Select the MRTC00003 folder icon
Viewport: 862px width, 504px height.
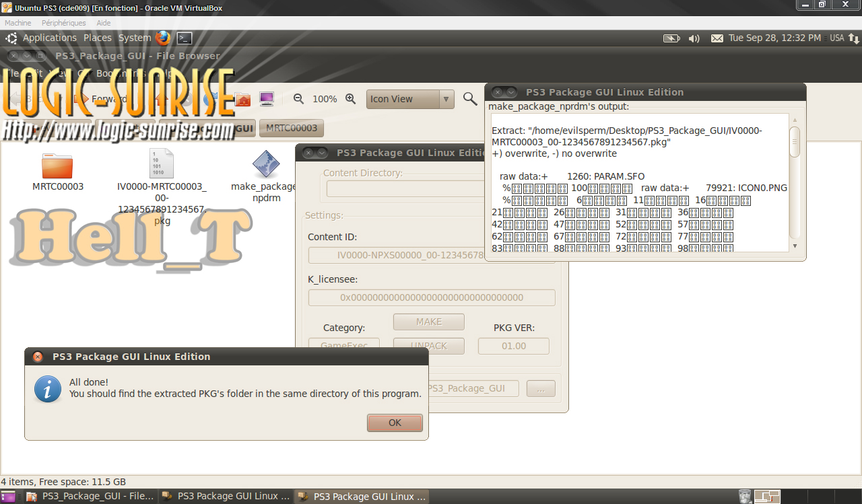tap(57, 165)
